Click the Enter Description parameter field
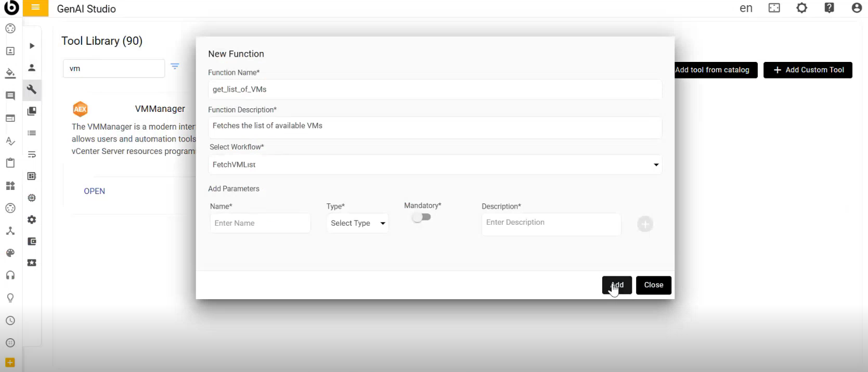The width and height of the screenshot is (868, 372). [x=551, y=224]
